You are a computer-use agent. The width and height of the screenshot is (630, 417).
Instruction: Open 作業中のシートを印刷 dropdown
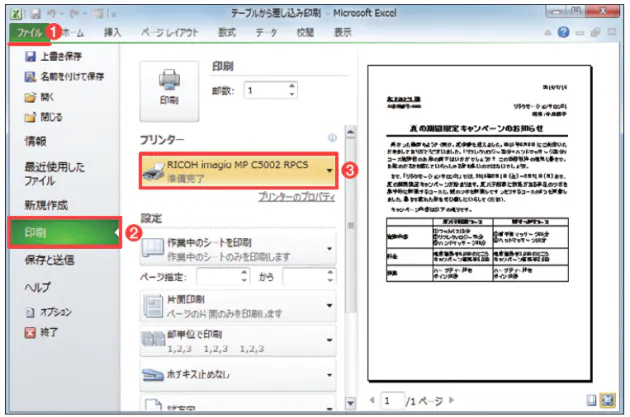238,249
